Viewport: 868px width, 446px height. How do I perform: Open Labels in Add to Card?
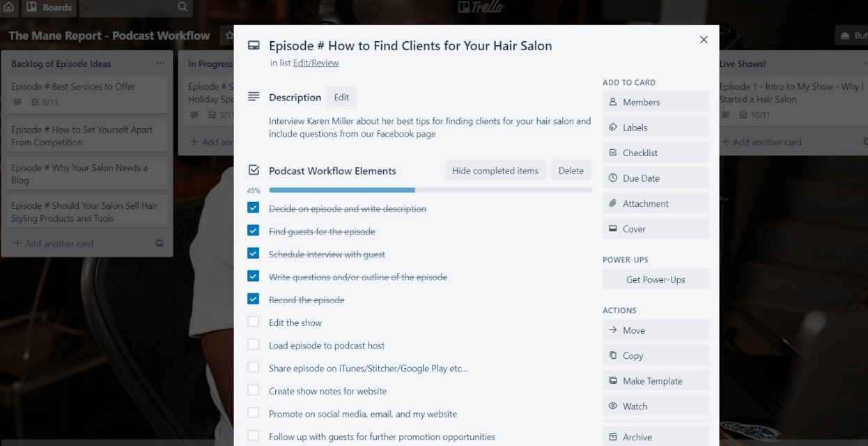click(x=656, y=128)
